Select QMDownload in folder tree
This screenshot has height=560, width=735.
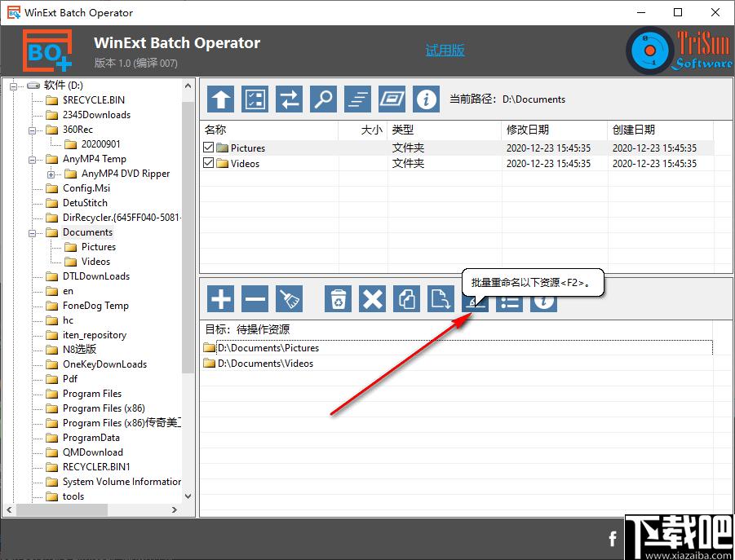(x=93, y=452)
